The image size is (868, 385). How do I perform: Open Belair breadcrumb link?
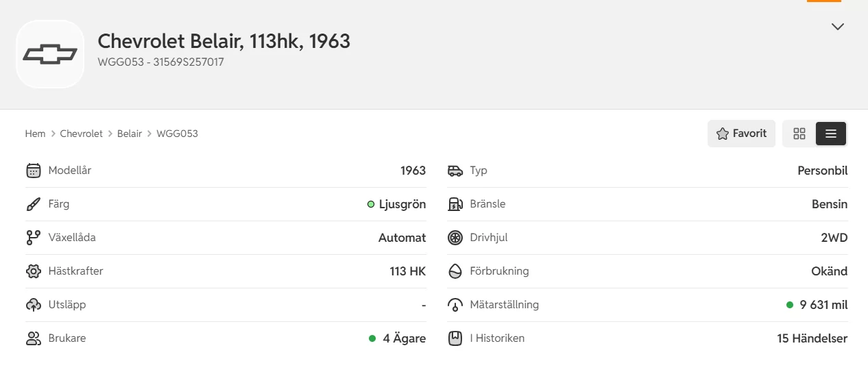pos(130,134)
